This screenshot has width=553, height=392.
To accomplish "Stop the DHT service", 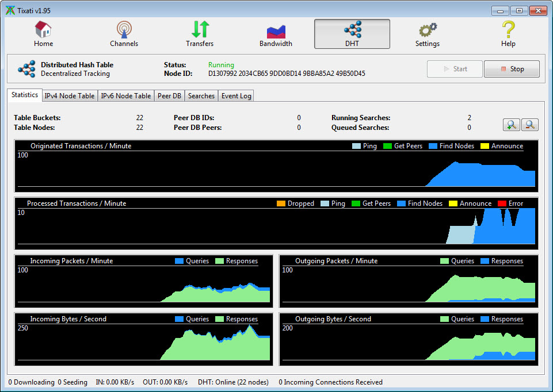I will point(512,69).
